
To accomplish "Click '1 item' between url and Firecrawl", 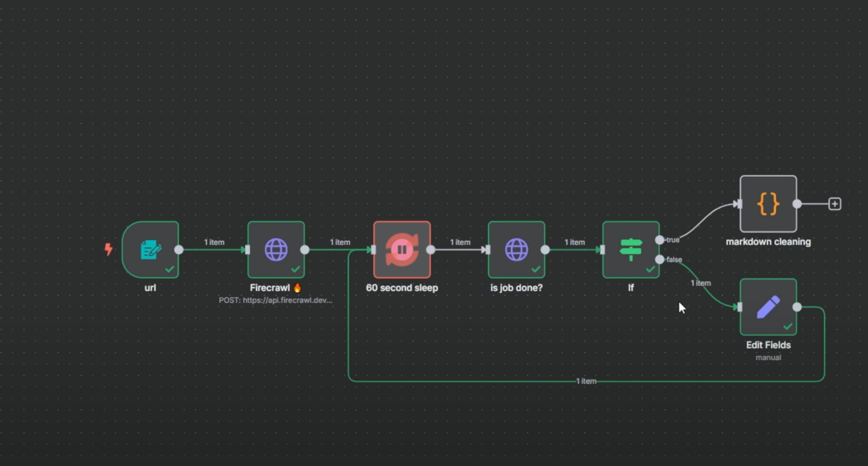I will coord(214,242).
